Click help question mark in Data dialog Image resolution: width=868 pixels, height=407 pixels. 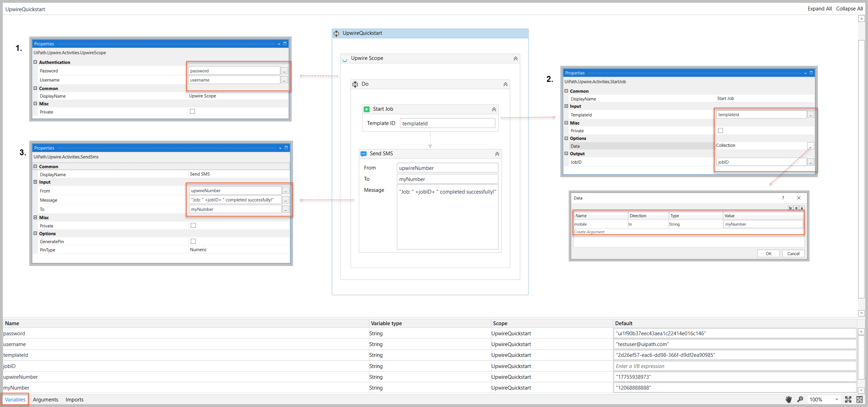783,198
